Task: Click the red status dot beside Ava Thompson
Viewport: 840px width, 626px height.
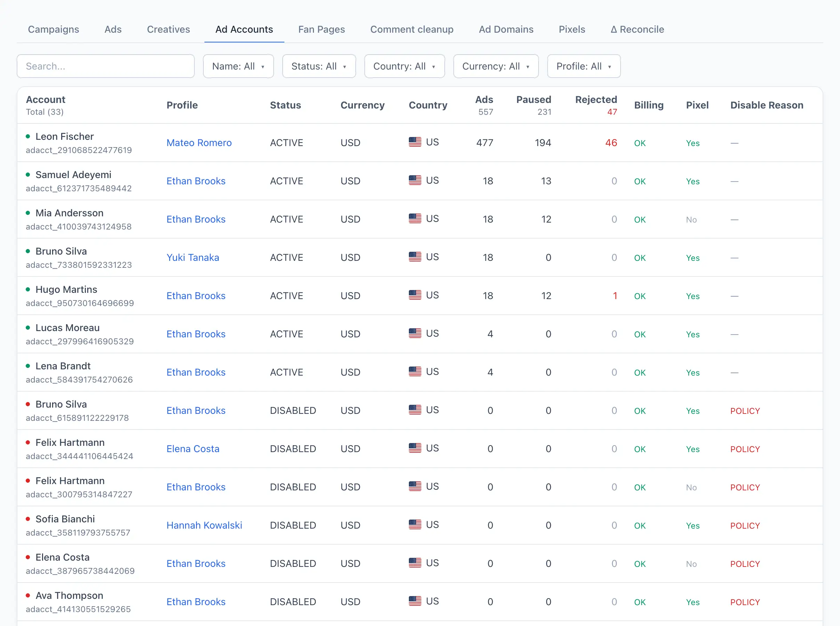Action: (x=28, y=595)
